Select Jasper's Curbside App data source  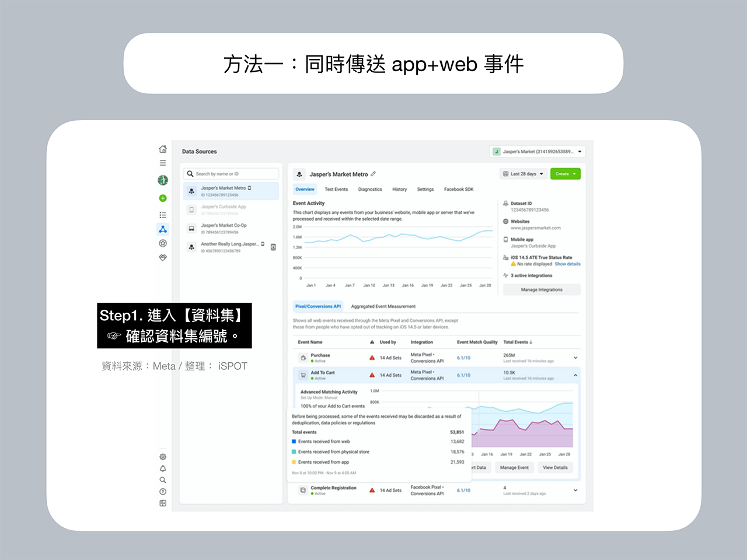231,209
